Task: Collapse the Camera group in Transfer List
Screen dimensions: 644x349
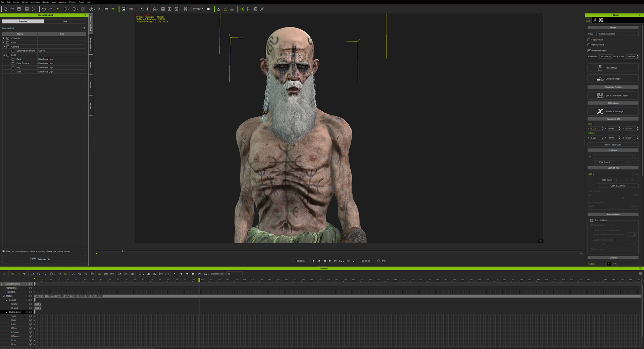Action: [x=4, y=47]
